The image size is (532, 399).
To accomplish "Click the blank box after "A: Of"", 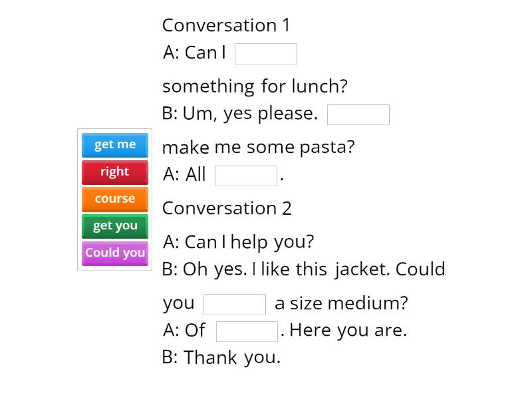I will click(247, 331).
